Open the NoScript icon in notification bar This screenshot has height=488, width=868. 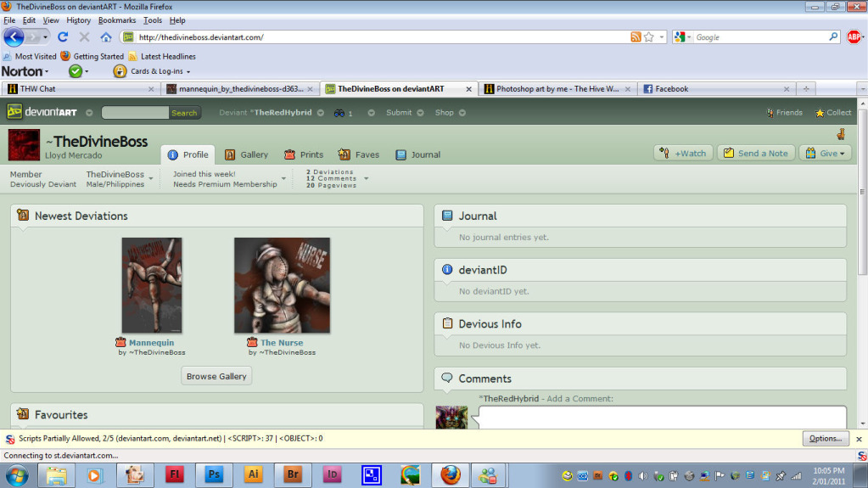(10, 439)
